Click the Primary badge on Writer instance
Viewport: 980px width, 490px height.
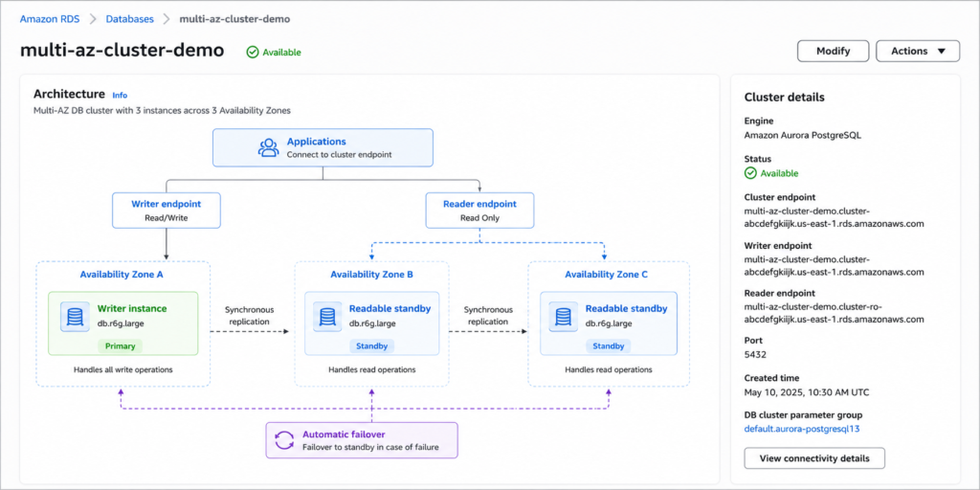tap(120, 345)
